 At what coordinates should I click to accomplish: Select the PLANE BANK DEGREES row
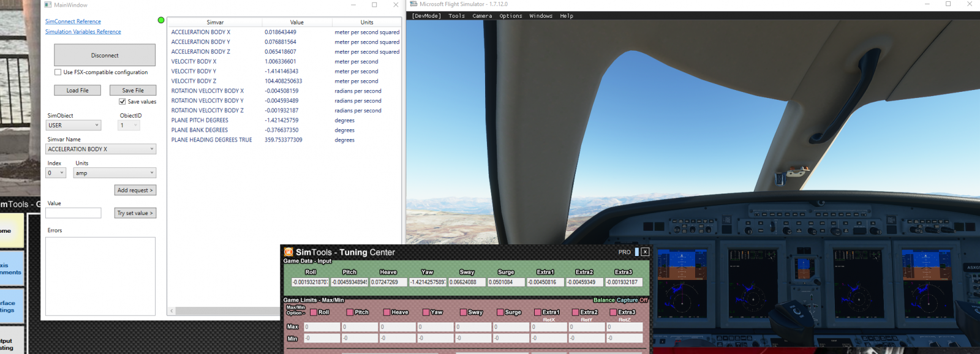coord(285,130)
